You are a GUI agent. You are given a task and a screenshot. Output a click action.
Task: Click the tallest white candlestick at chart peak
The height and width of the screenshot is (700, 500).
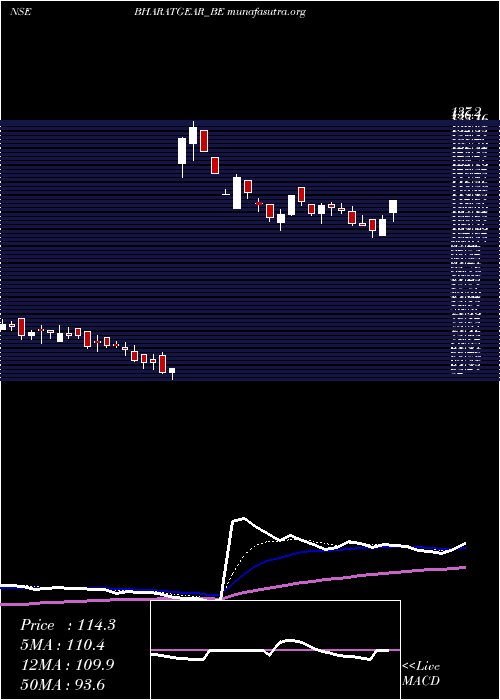pyautogui.click(x=193, y=141)
